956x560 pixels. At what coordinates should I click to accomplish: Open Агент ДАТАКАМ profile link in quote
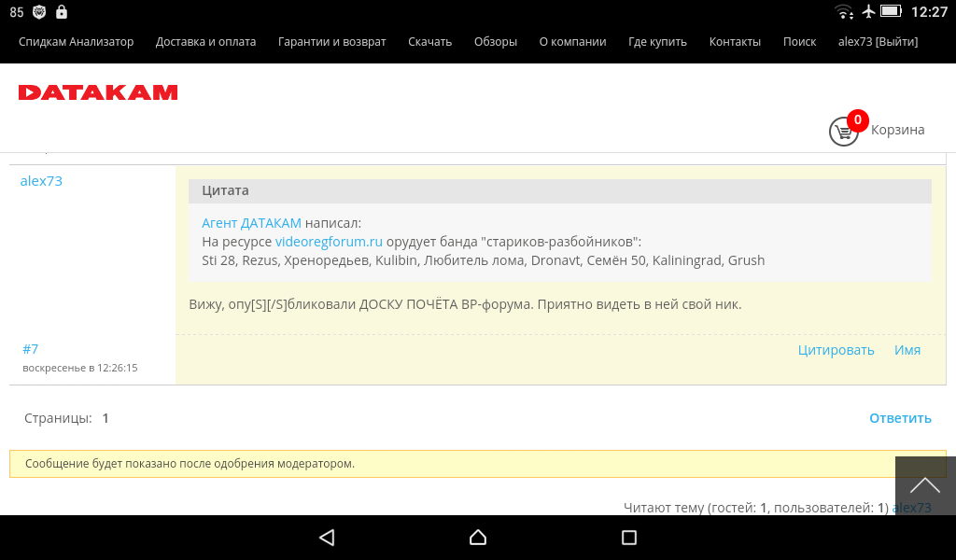[x=251, y=223]
